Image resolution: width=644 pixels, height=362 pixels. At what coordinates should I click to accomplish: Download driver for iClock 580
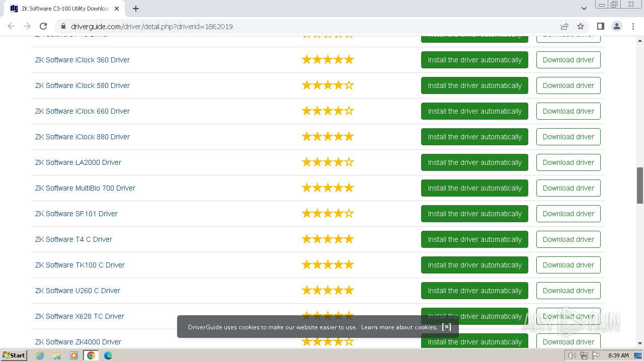569,85
